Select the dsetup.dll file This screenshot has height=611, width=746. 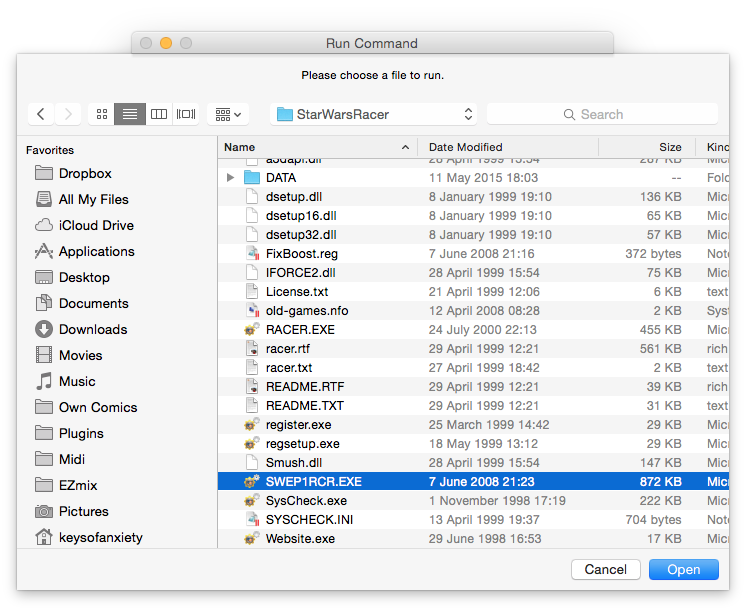coord(473,197)
